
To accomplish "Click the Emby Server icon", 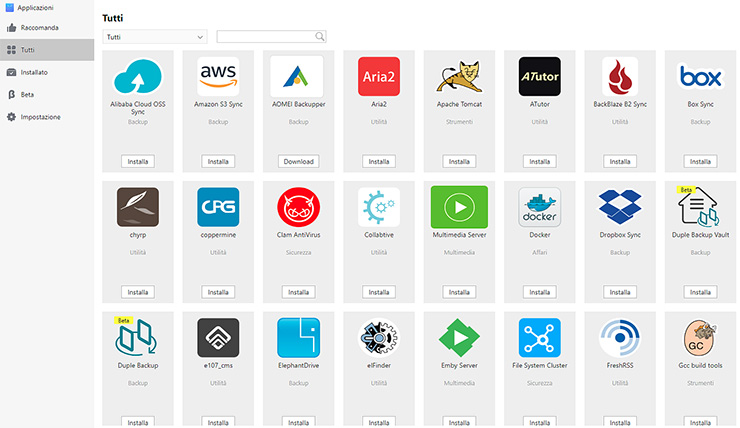I will point(458,338).
